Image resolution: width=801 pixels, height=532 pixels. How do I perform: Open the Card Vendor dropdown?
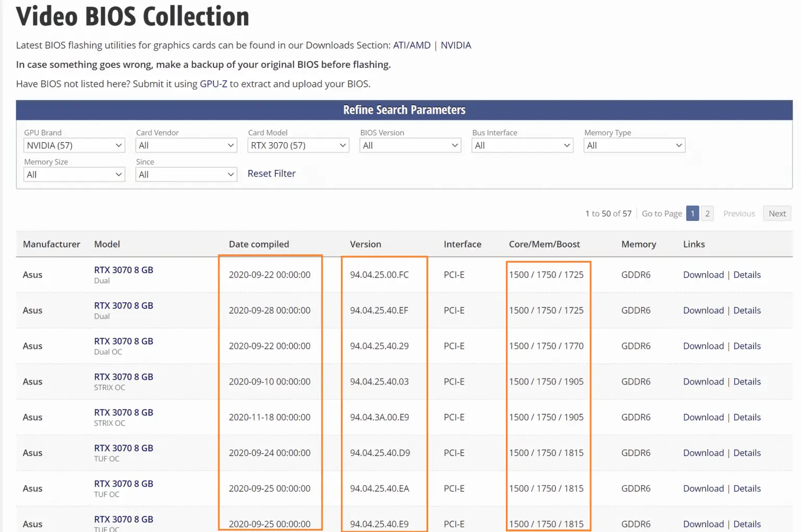186,145
